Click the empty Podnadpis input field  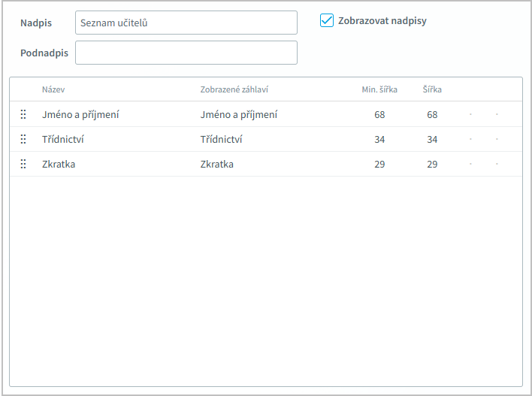[x=186, y=53]
